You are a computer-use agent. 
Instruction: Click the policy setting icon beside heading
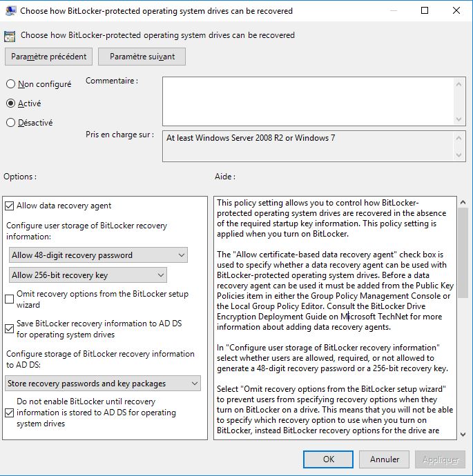(x=10, y=36)
